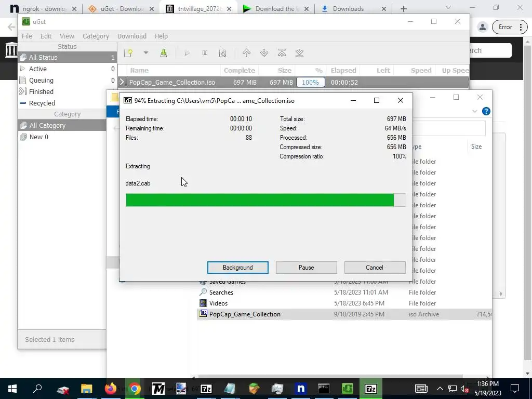Screen dimensions: 532x399
Task: Open the uGet File menu
Action: pos(27,36)
